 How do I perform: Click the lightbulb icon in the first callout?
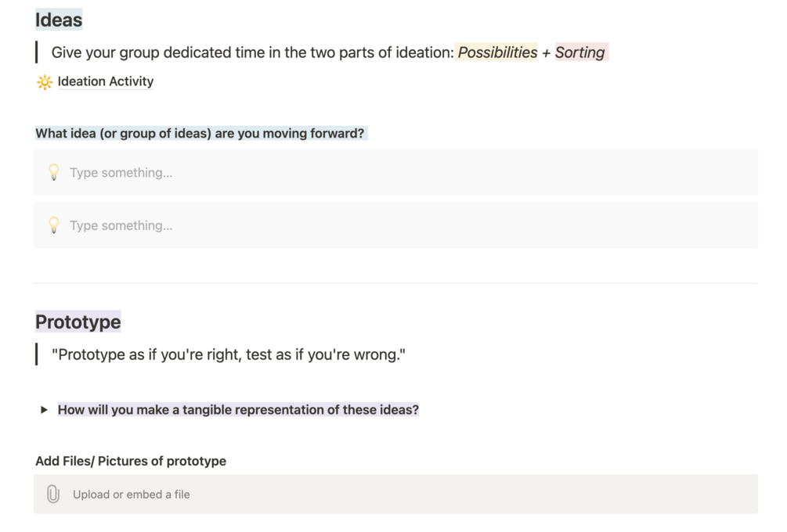coord(54,173)
